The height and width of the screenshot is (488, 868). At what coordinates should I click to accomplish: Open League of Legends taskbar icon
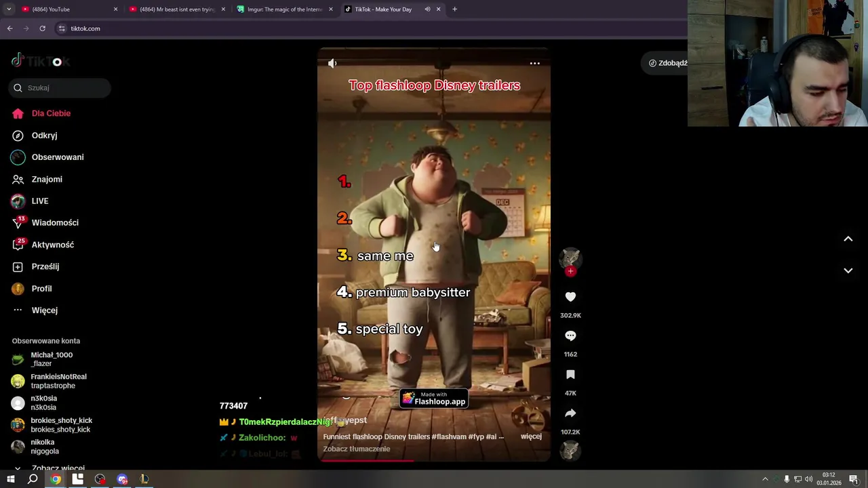[x=144, y=479]
